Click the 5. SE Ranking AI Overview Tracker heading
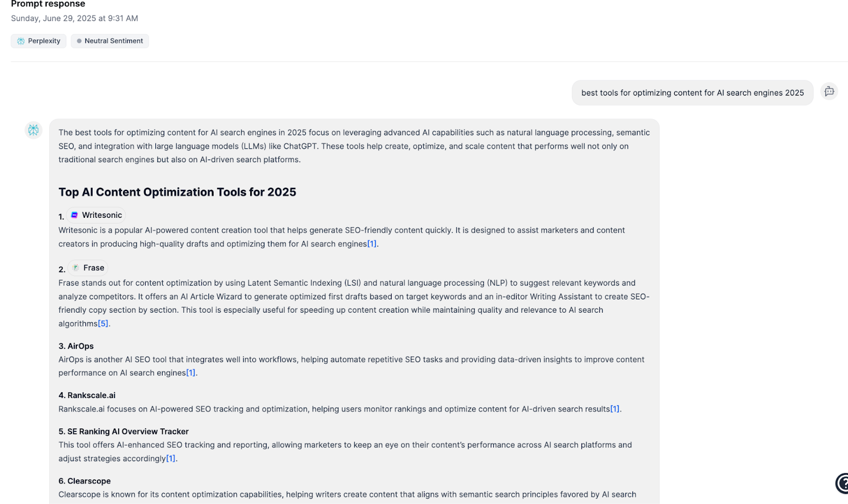The height and width of the screenshot is (504, 848). tap(123, 431)
